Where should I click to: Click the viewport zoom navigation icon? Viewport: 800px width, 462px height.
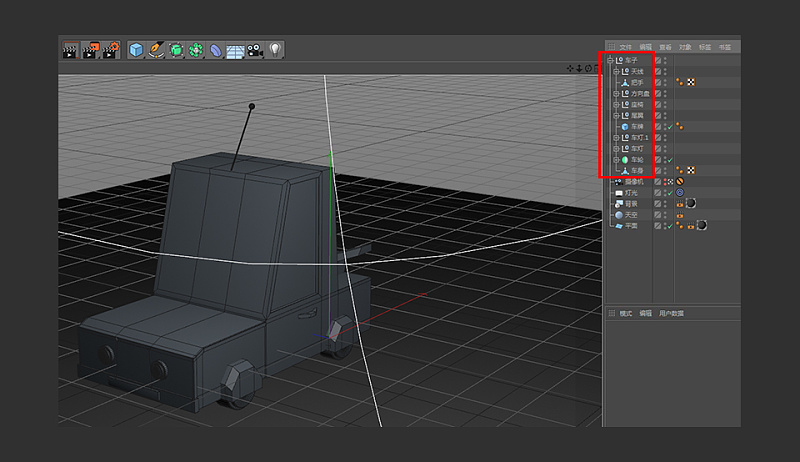pos(579,68)
